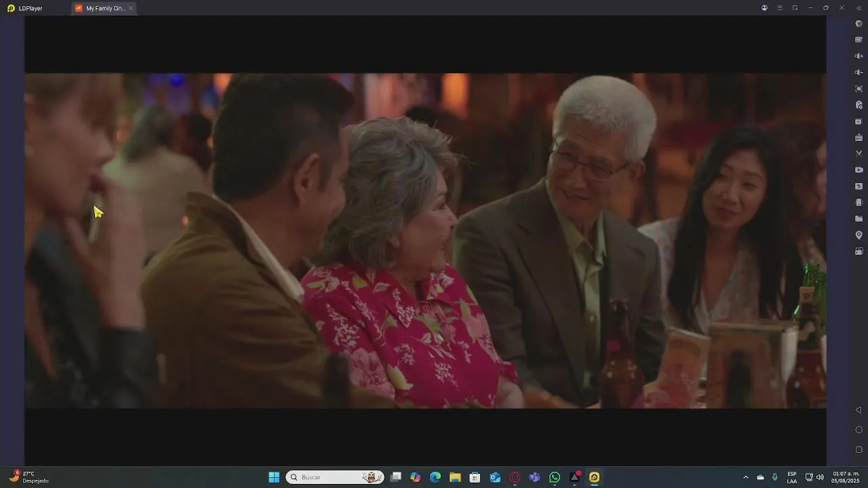868x488 pixels.
Task: Tap Android recent apps square button
Action: 859,449
